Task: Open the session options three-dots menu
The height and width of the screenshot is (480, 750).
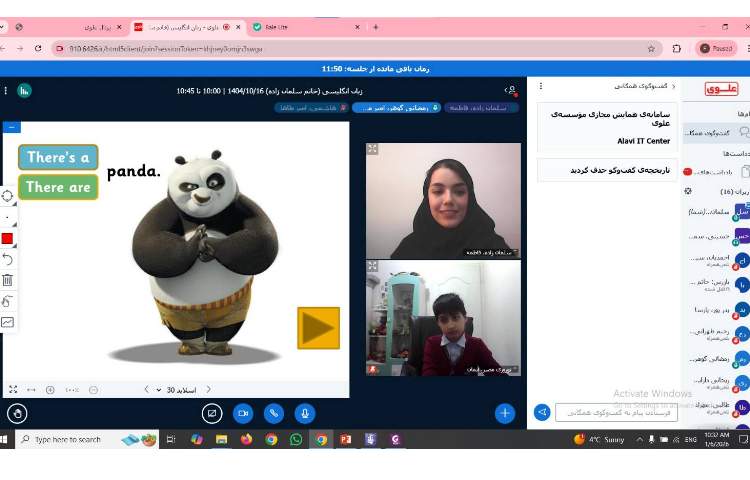Action: (6, 90)
